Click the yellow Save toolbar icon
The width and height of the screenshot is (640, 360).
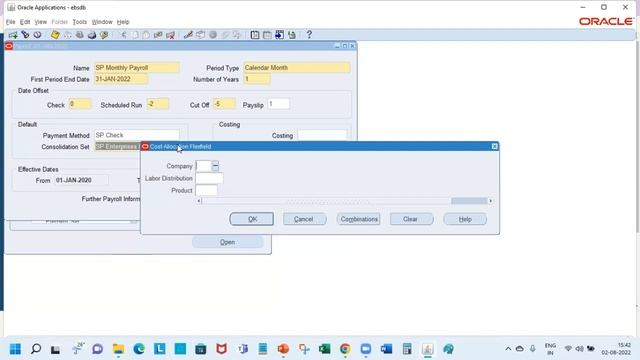point(55,35)
